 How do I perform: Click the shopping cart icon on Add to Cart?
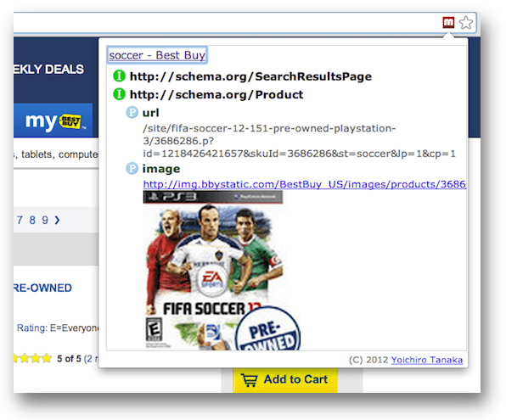coord(250,380)
